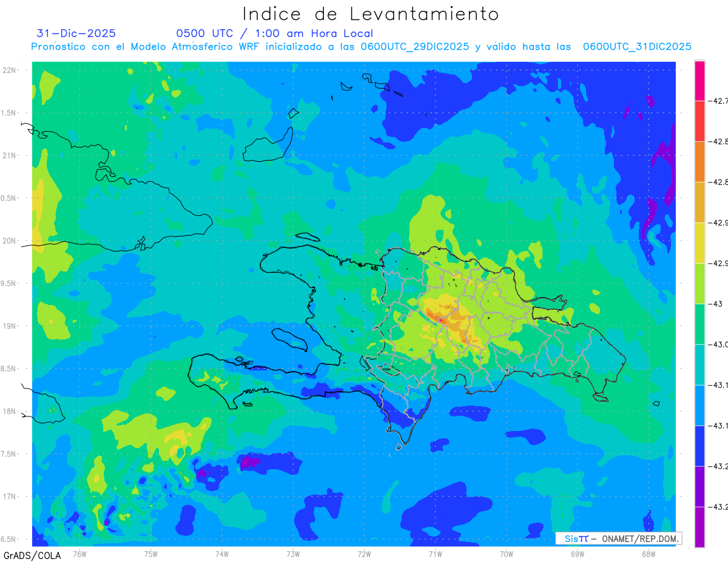
Task: Select the teal swatch in the color scale
Action: click(x=699, y=364)
